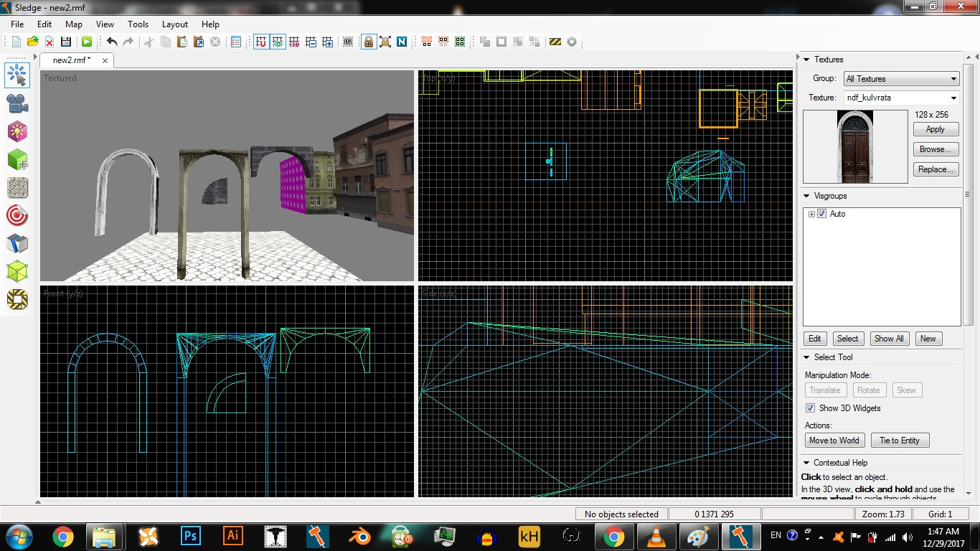
Task: Pick the Brush tool green cube
Action: coord(17,159)
